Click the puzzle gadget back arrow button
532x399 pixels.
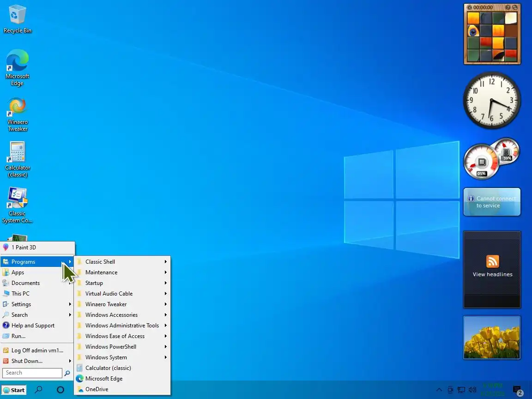click(x=470, y=7)
